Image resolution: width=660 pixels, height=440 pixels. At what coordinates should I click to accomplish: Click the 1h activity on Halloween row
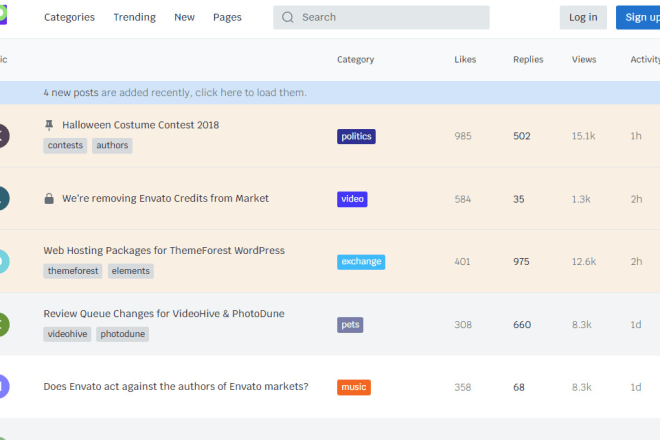click(x=636, y=136)
